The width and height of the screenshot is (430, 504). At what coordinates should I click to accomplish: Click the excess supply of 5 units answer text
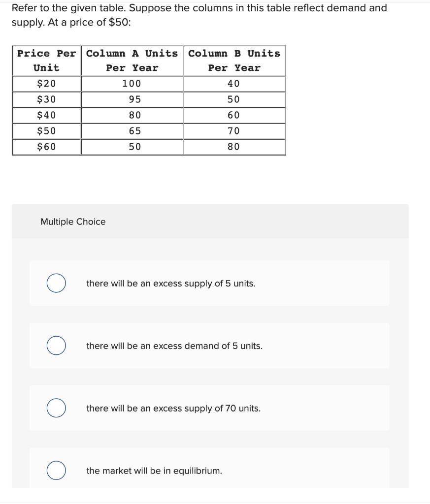170,283
